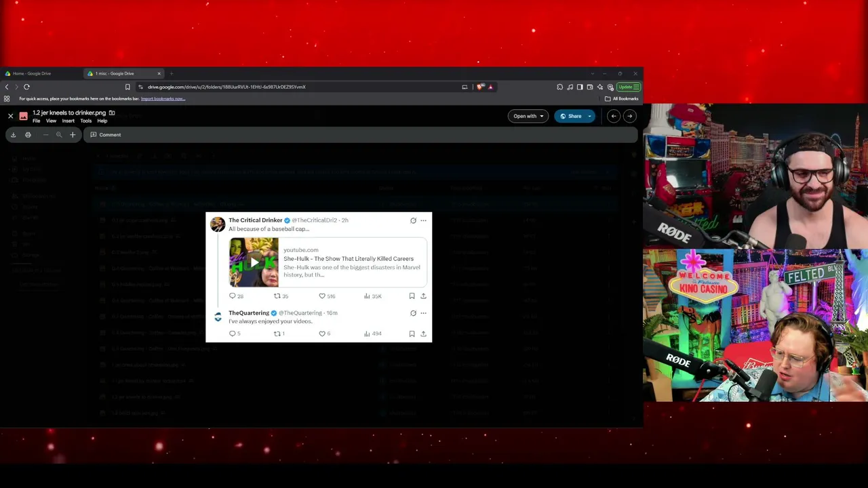This screenshot has width=868, height=488.
Task: Open the tab search chevron in title bar
Action: (592, 73)
